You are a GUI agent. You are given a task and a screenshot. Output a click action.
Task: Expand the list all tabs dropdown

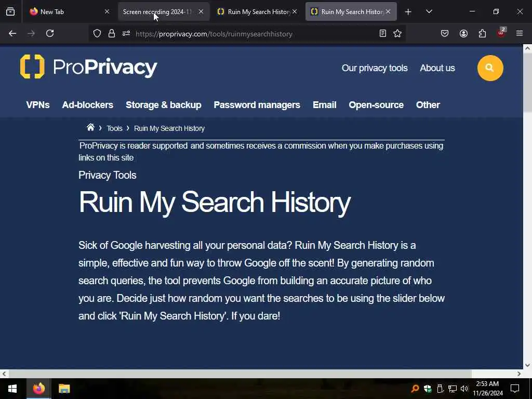pos(429,11)
